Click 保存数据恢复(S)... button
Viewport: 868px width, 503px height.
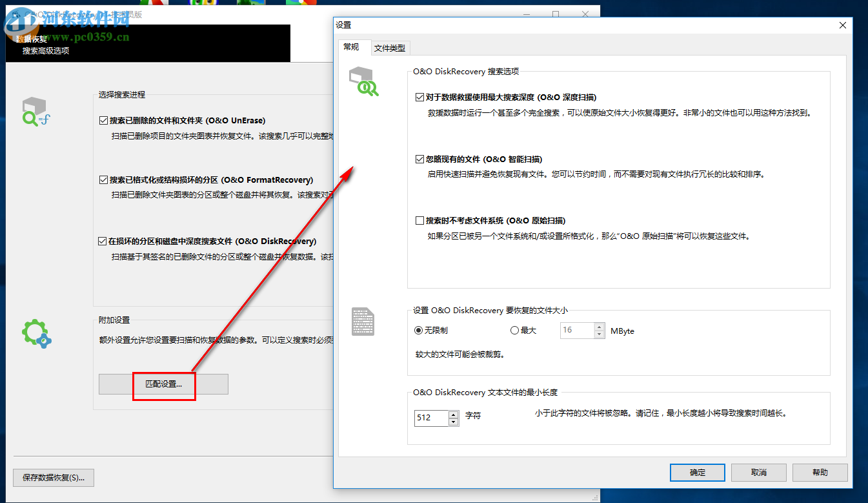54,478
